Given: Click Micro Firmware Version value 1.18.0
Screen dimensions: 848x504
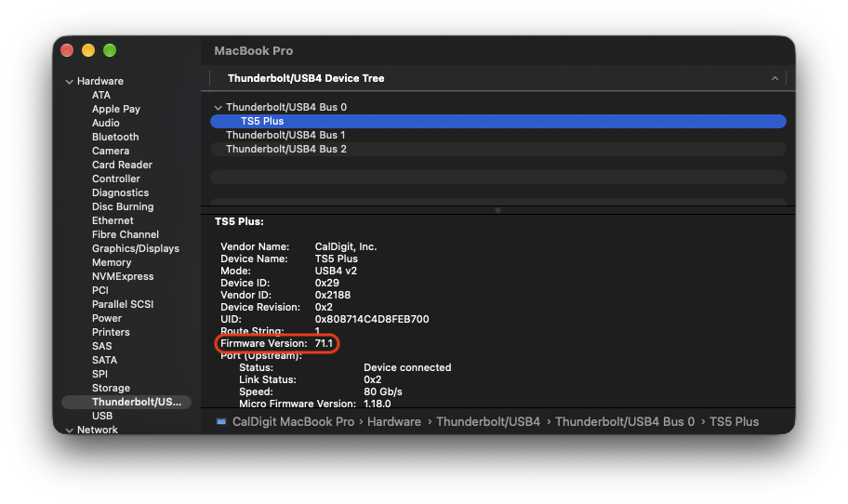Looking at the screenshot, I should click(377, 404).
